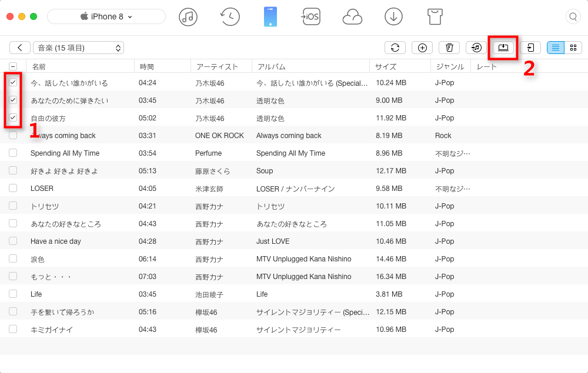The width and height of the screenshot is (588, 373).
Task: Check the もっと・・・ song checkbox
Action: click(13, 276)
